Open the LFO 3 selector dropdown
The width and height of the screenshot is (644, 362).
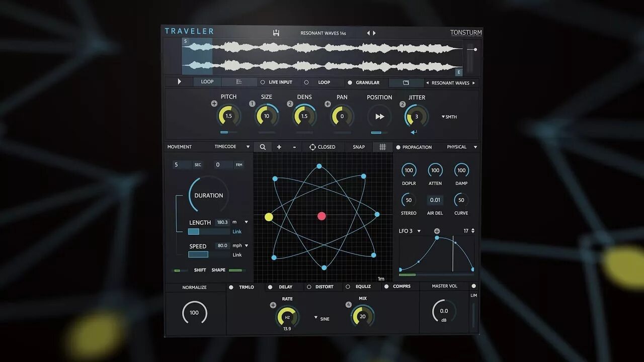[410, 231]
